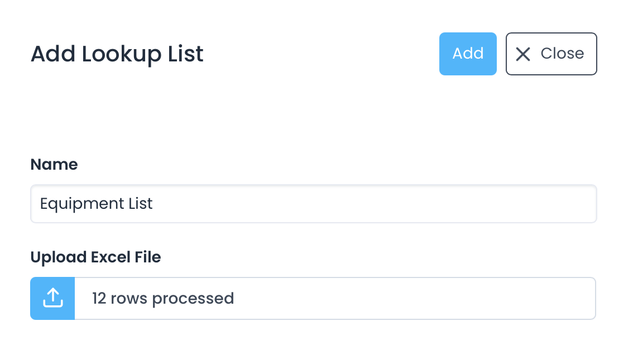Click the "Name" field label
This screenshot has width=633, height=364.
[x=54, y=164]
